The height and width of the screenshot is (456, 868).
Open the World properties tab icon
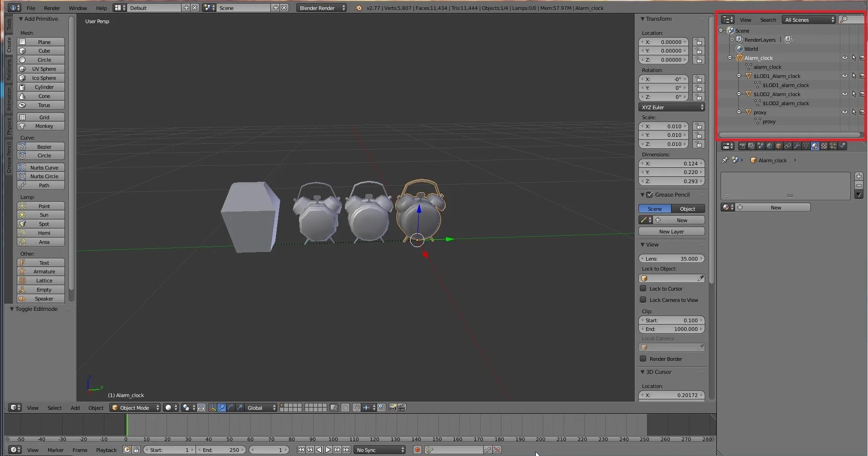pyautogui.click(x=770, y=146)
